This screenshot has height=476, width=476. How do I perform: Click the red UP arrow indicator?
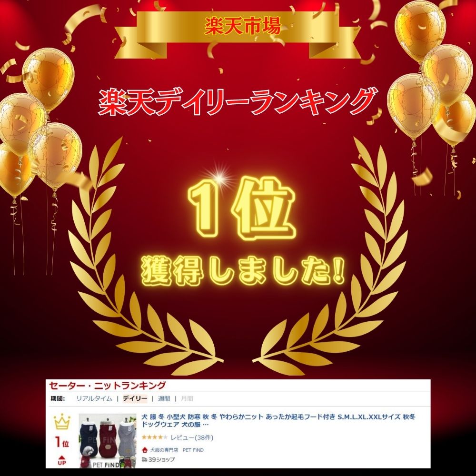coord(62,460)
